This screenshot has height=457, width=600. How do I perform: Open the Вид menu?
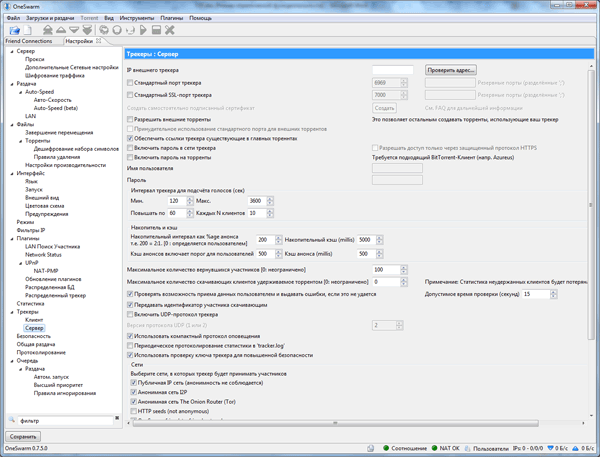(x=109, y=18)
